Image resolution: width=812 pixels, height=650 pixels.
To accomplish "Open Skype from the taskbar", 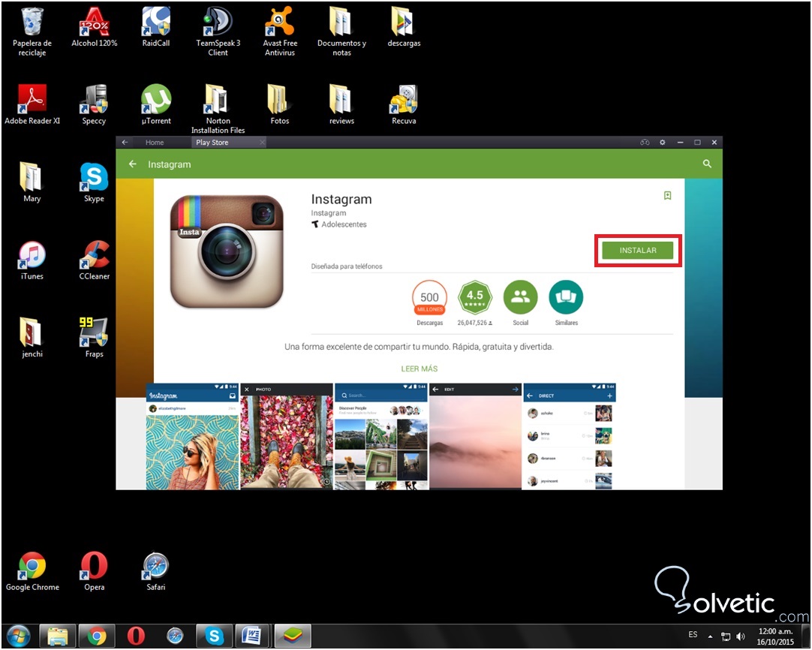I will click(x=214, y=636).
